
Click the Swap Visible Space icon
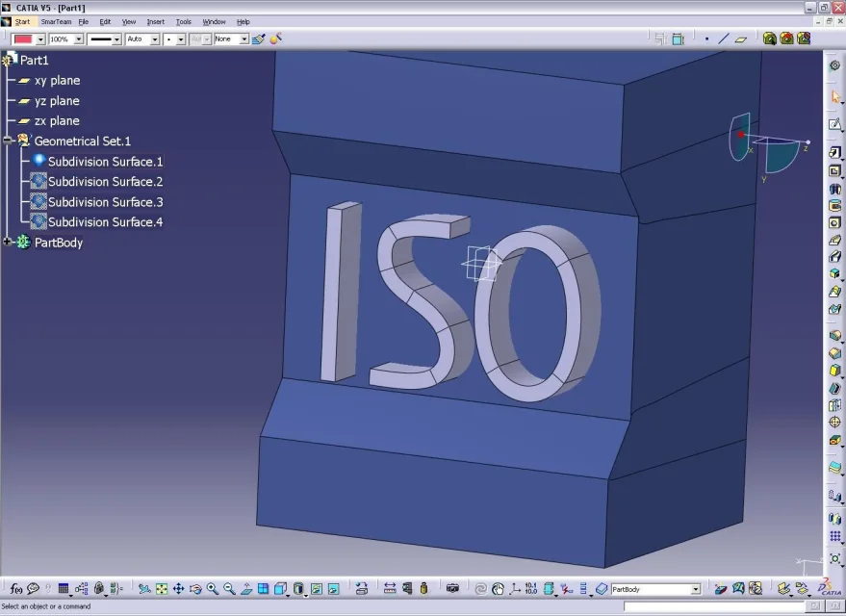(333, 588)
